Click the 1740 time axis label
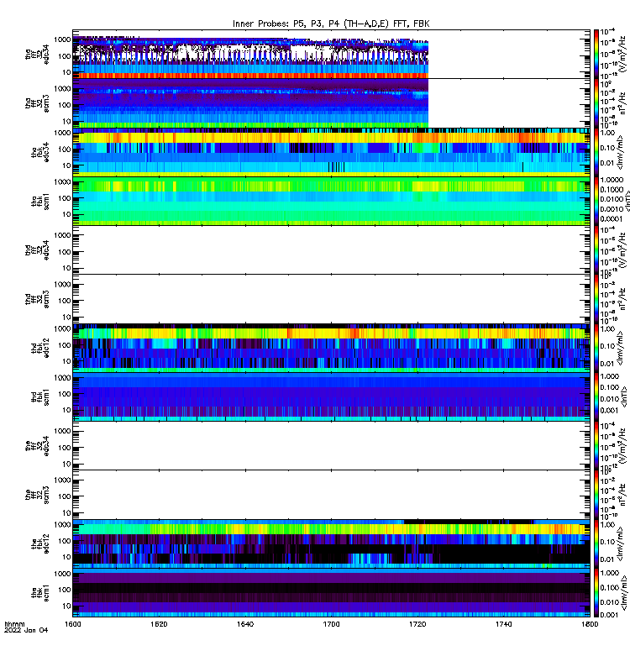The width and height of the screenshot is (630, 672). [x=503, y=624]
